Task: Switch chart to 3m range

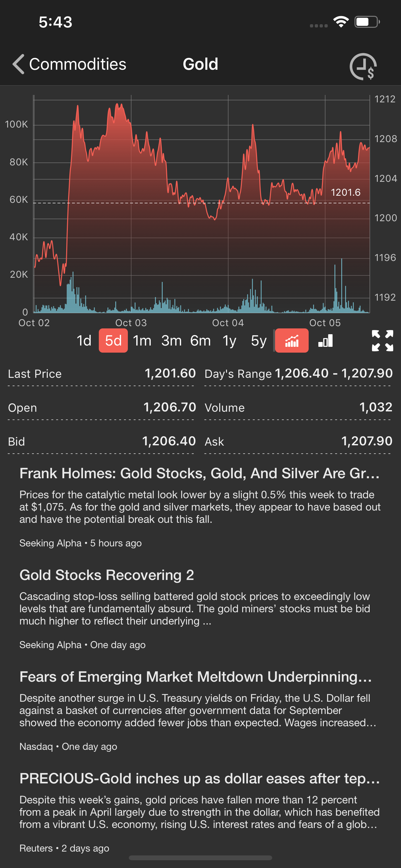Action: point(171,341)
